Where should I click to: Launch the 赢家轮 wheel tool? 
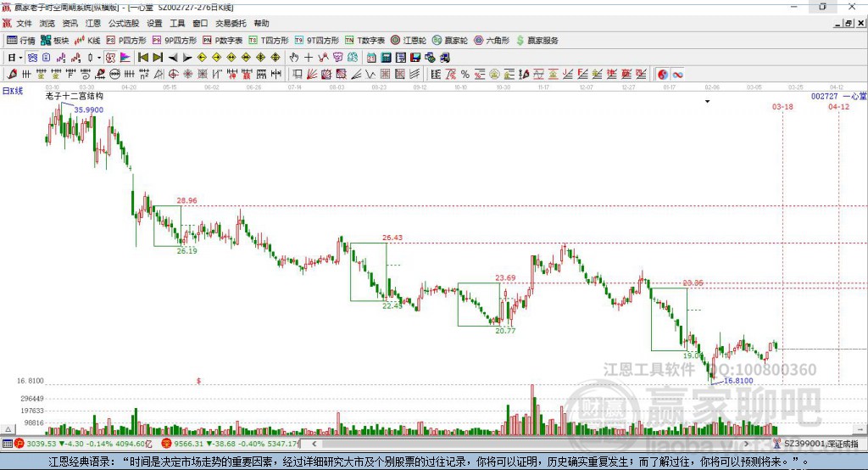click(450, 41)
